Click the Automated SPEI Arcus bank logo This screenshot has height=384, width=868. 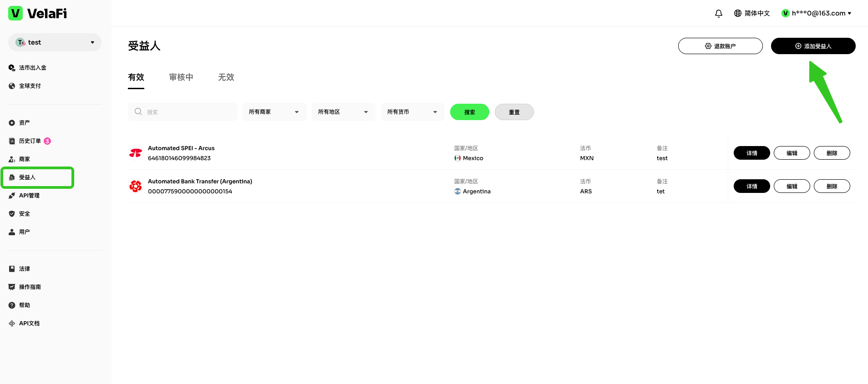pos(136,153)
